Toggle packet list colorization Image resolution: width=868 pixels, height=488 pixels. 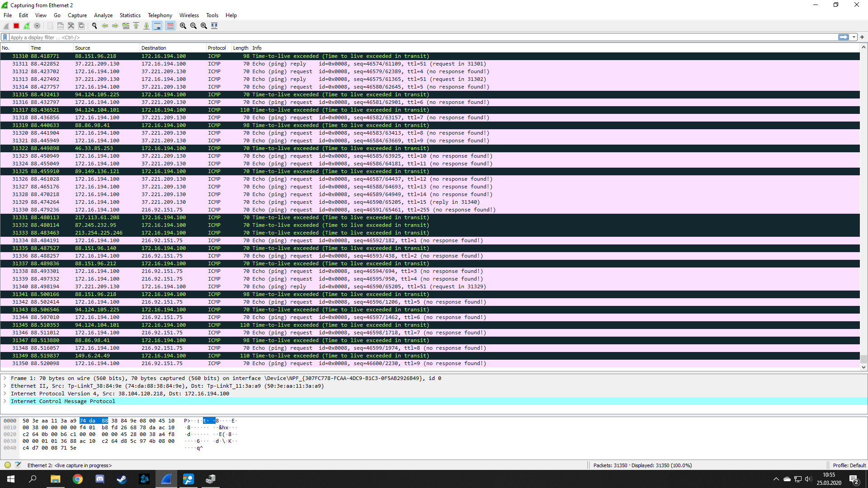[170, 26]
